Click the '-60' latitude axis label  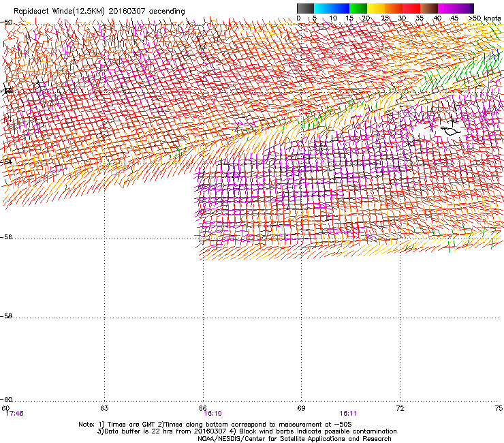point(6,400)
